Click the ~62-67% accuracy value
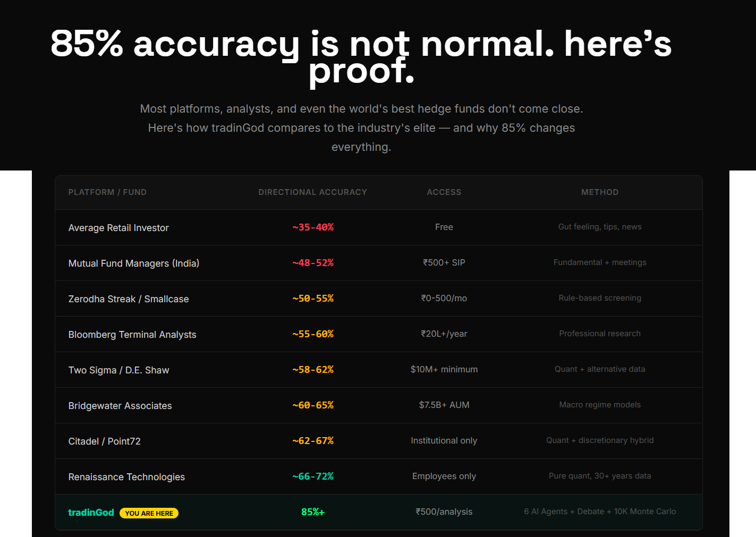Viewport: 756px width, 537px height. click(x=312, y=441)
